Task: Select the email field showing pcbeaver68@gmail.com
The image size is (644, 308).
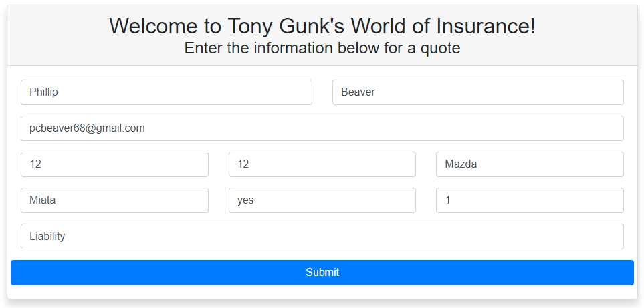Action: pyautogui.click(x=322, y=128)
